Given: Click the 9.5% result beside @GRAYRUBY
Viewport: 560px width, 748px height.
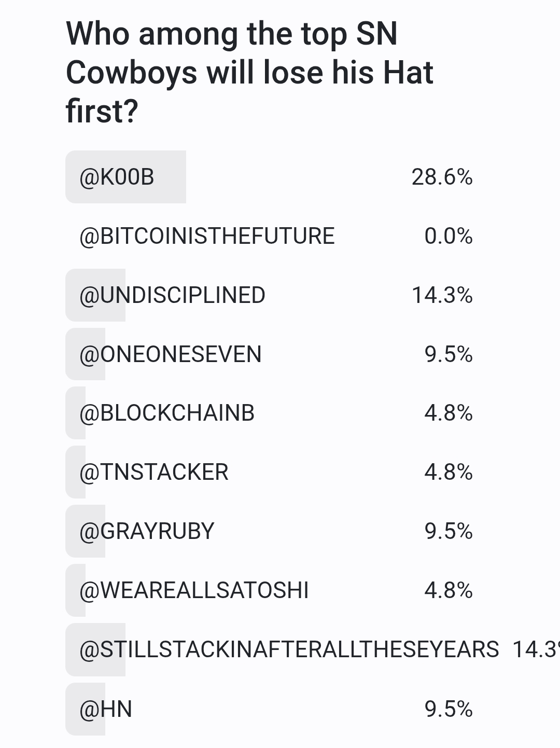Looking at the screenshot, I should pos(449,532).
